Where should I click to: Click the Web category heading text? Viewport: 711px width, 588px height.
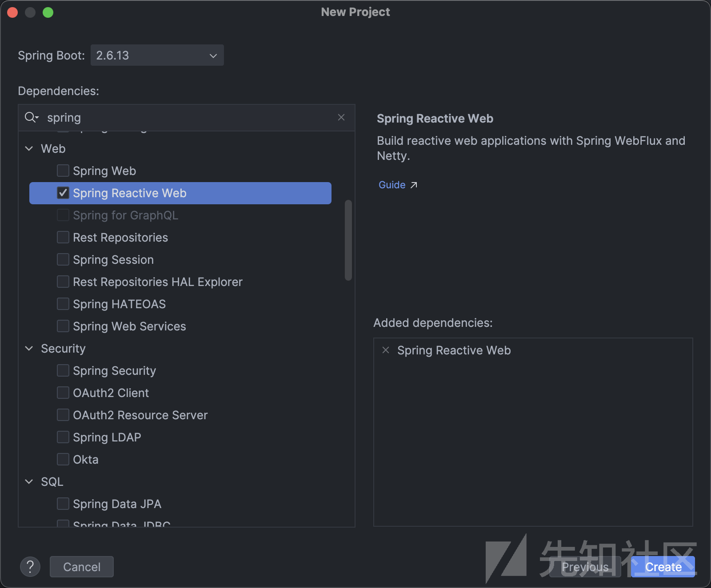(53, 149)
